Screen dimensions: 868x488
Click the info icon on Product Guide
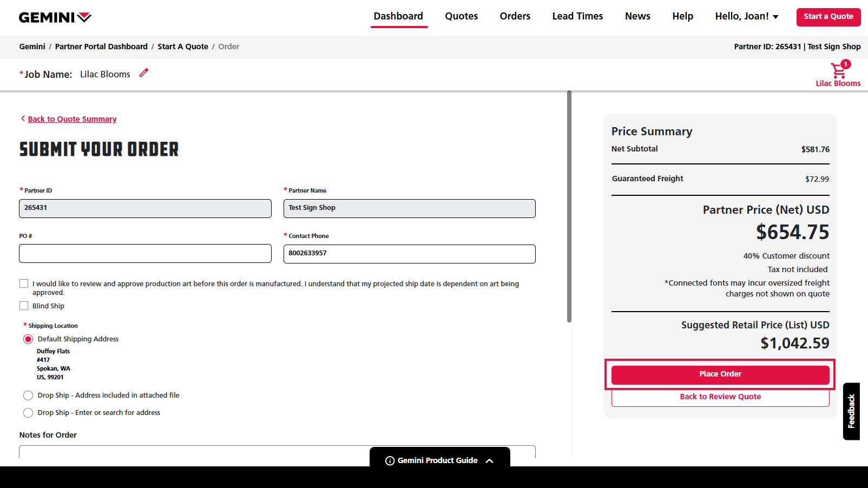(x=390, y=460)
